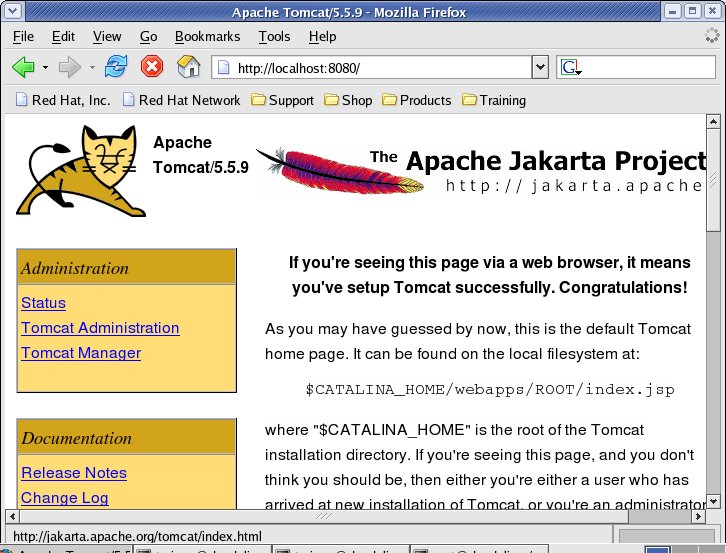Image resolution: width=726 pixels, height=553 pixels.
Task: Click the Apache feather logo
Action: (340, 171)
